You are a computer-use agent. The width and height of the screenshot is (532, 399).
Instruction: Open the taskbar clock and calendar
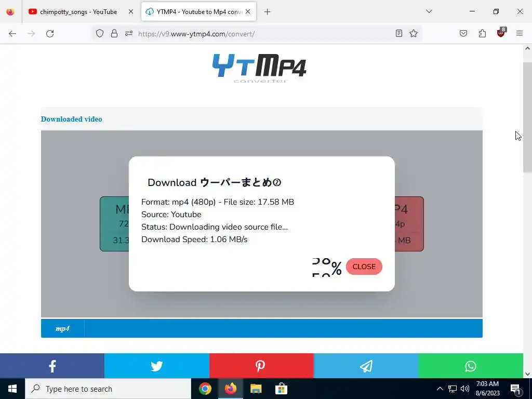[x=487, y=389]
